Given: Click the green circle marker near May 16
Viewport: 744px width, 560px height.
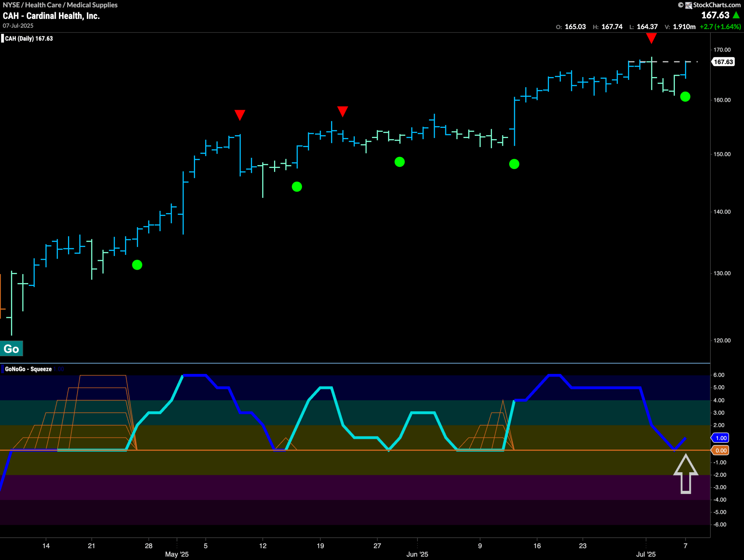Looking at the screenshot, I should point(297,187).
